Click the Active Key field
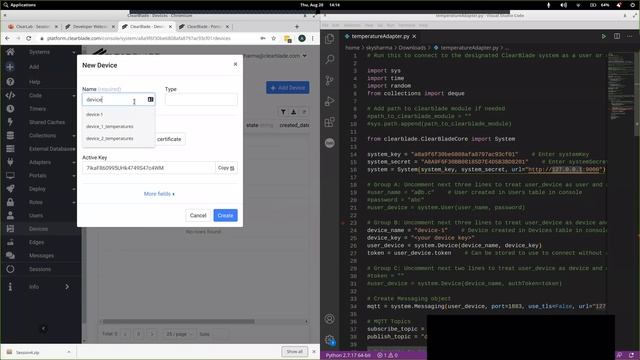The height and width of the screenshot is (360, 640). tap(149, 168)
